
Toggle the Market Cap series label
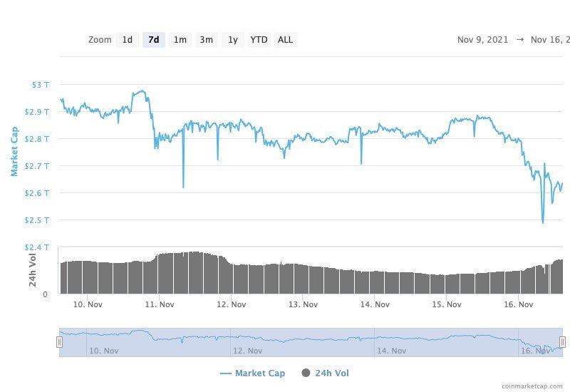point(260,373)
